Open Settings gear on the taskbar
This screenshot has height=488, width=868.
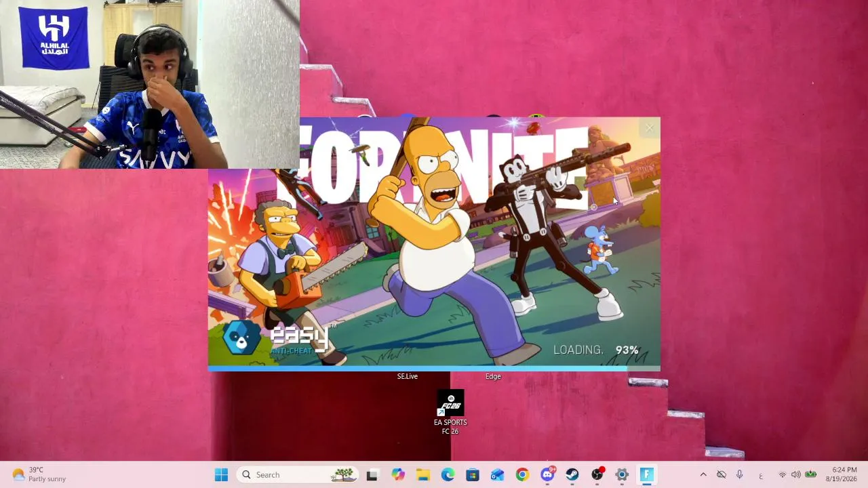pos(622,475)
